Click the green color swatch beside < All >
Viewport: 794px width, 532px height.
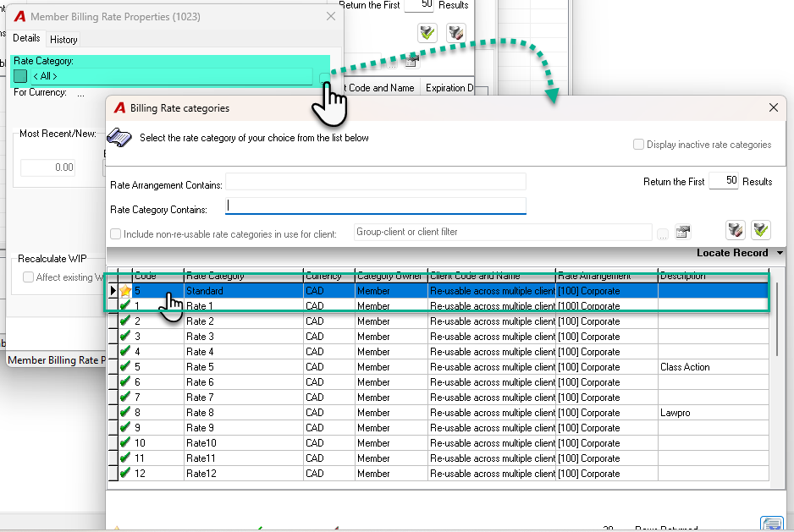tap(20, 76)
